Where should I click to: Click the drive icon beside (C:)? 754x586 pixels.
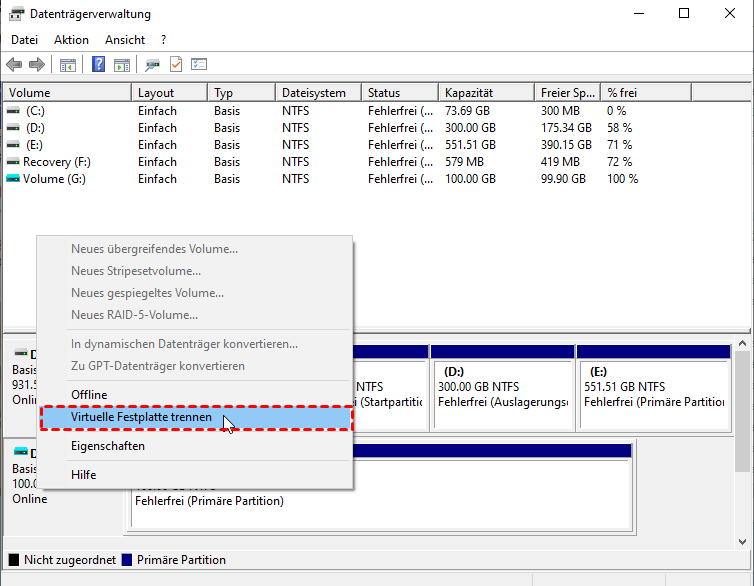(13, 111)
